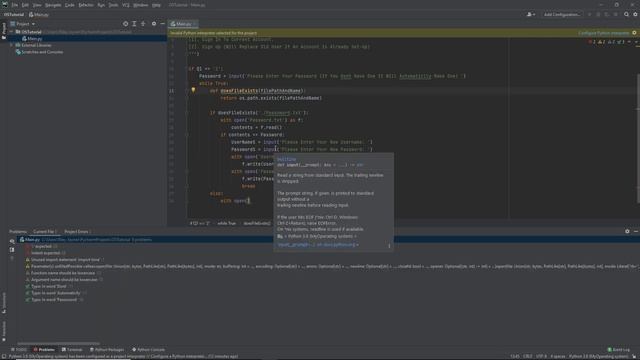Click the eye view options icon in Problems

coord(12,241)
